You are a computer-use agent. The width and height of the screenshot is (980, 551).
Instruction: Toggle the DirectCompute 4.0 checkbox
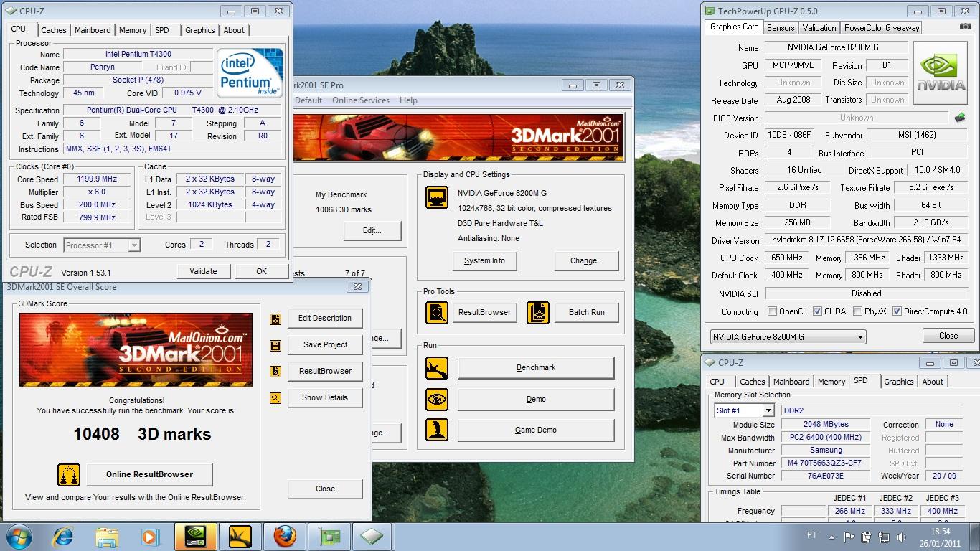click(897, 311)
